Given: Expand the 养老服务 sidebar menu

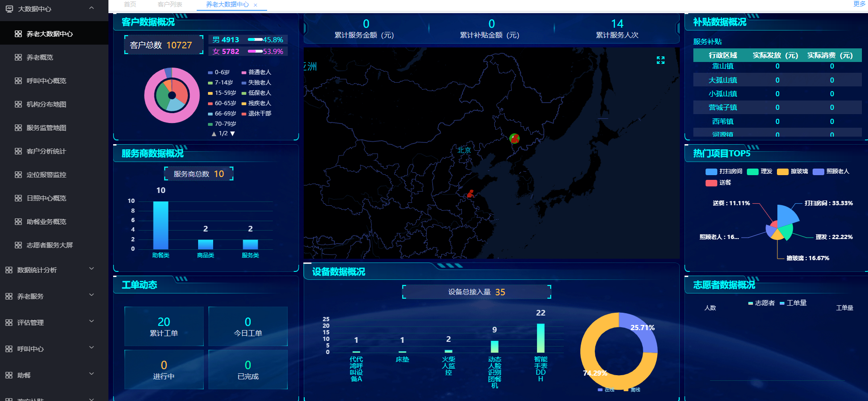Looking at the screenshot, I should click(x=92, y=296).
